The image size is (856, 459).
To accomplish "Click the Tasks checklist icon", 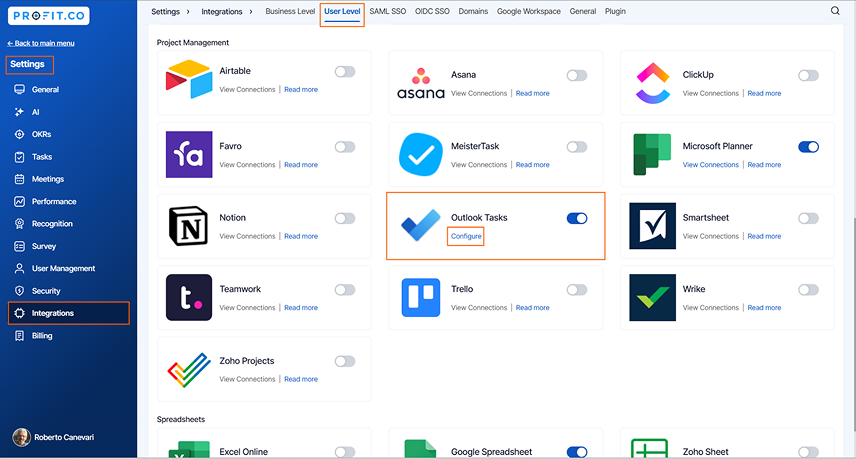I will (x=20, y=157).
